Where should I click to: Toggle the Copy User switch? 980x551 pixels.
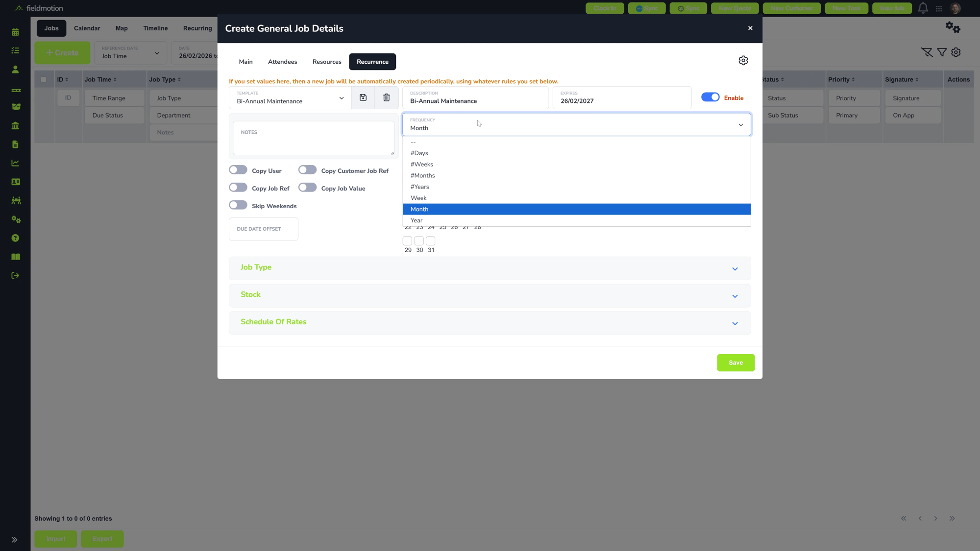click(238, 170)
